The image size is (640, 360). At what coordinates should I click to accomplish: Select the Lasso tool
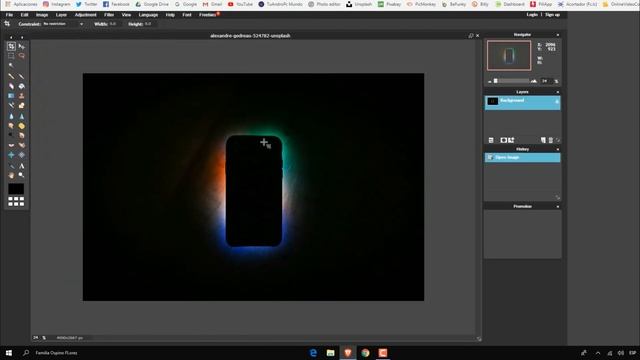pos(22,56)
